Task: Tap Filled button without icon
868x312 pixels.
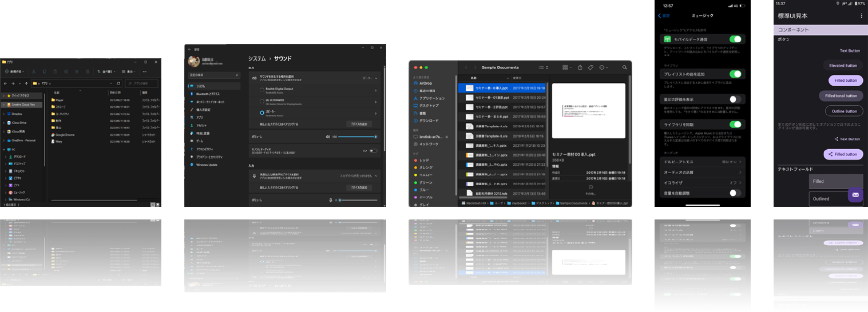Action: (x=846, y=81)
